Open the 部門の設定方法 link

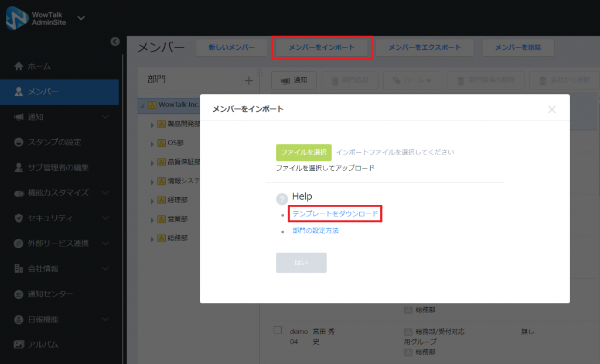click(315, 231)
